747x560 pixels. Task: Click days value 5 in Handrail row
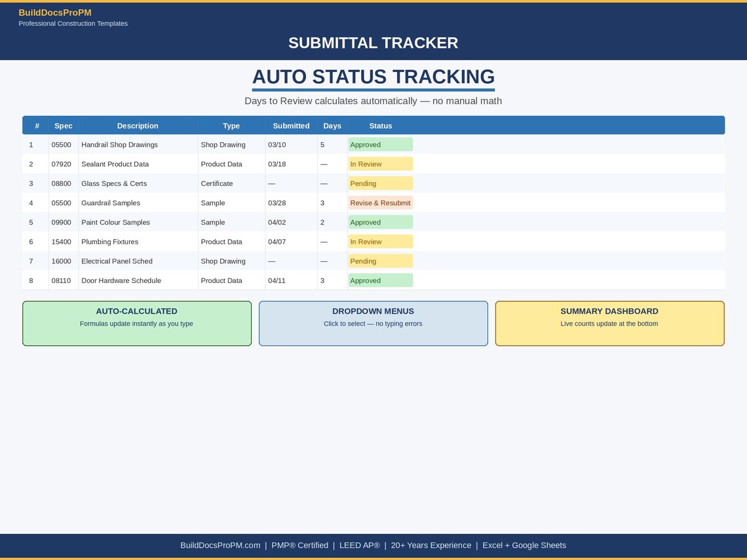(322, 145)
